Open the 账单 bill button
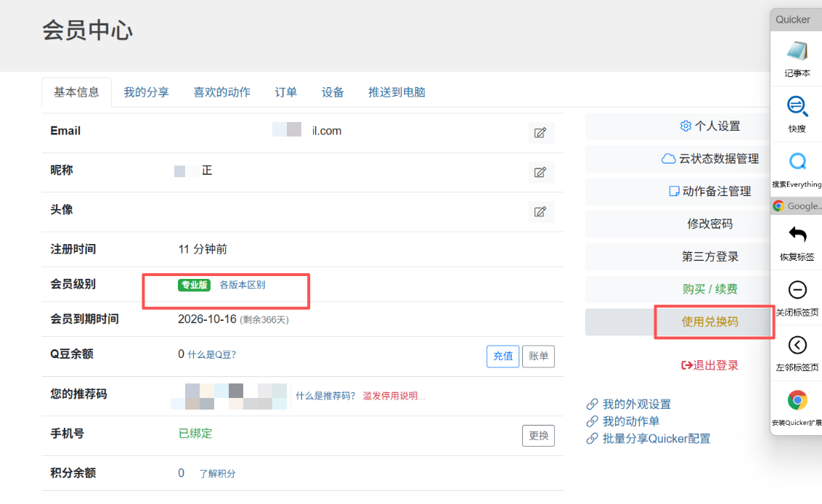 tap(538, 356)
